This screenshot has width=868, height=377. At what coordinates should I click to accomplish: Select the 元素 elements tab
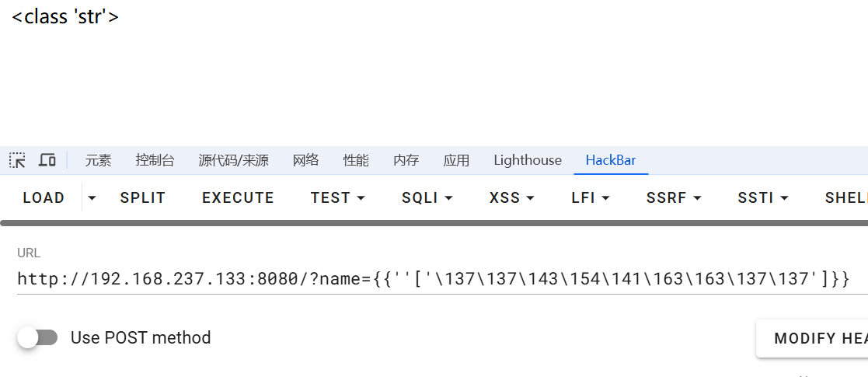click(x=98, y=160)
